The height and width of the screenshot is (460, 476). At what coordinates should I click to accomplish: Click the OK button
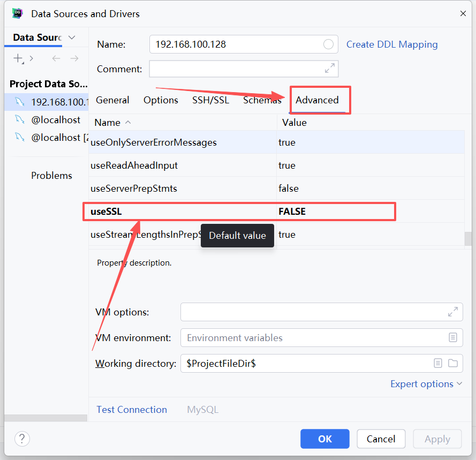325,439
